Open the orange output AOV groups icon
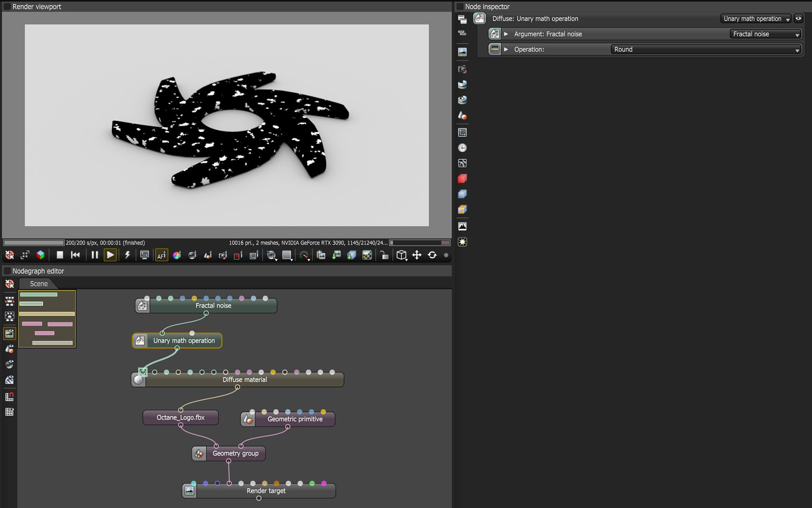 462,209
